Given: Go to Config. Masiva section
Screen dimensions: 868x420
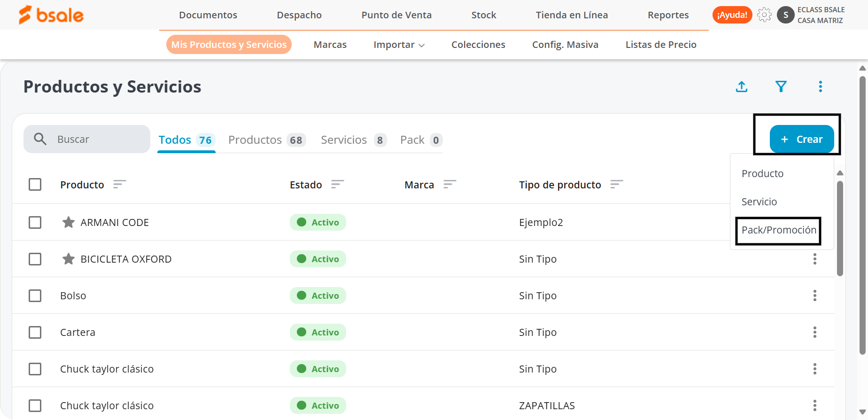Looking at the screenshot, I should click(565, 45).
